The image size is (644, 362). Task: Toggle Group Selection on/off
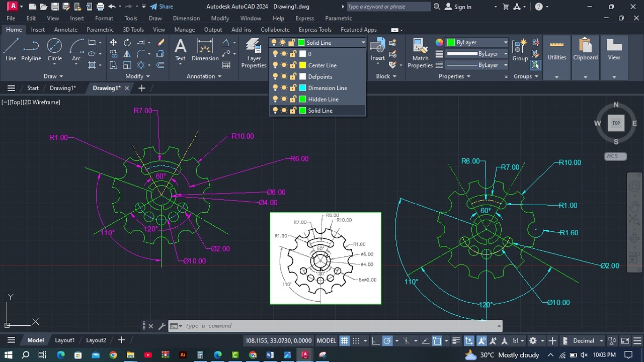pyautogui.click(x=535, y=65)
